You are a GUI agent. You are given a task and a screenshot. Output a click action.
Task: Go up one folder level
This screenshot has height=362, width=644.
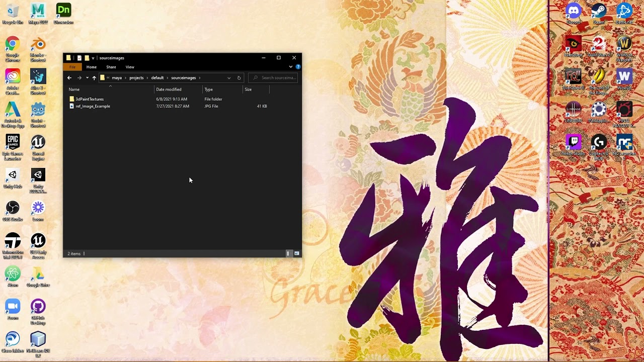coord(94,78)
